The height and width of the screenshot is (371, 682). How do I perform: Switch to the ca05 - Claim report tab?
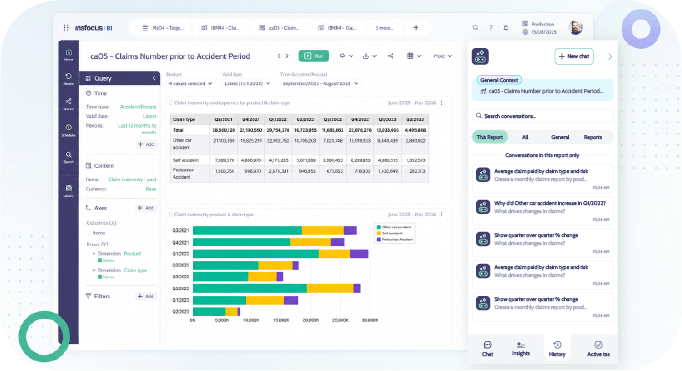click(x=280, y=28)
